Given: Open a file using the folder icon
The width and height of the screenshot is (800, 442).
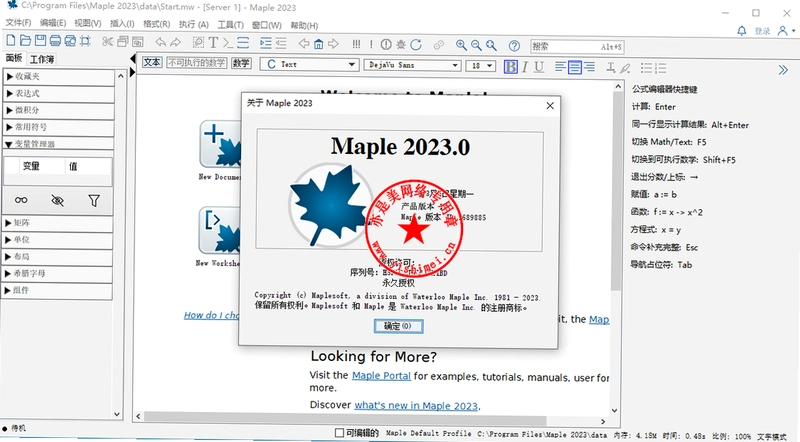Looking at the screenshot, I should [26, 41].
